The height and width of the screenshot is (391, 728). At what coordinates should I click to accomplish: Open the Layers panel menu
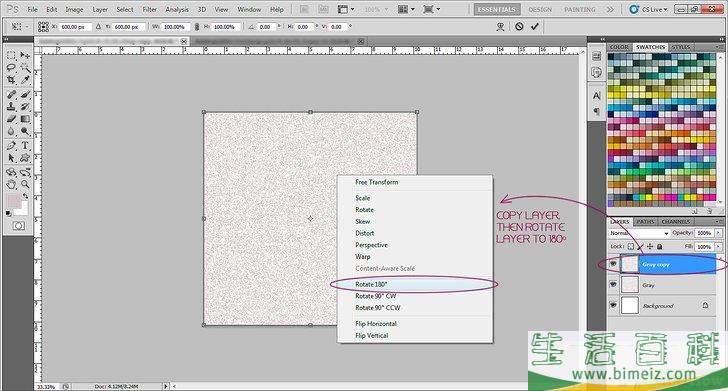point(719,222)
